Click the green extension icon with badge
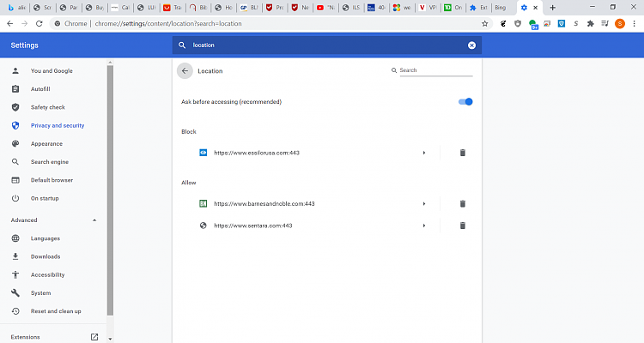 (533, 25)
